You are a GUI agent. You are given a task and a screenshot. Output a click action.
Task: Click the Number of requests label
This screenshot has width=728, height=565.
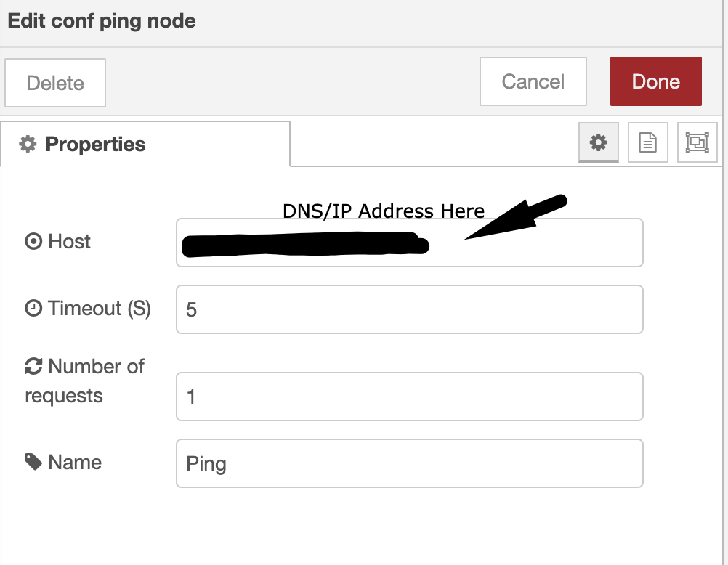pos(84,381)
